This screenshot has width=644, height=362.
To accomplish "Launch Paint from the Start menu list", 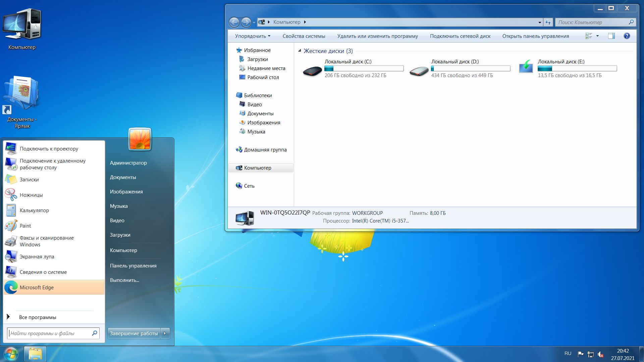I will coord(25,226).
